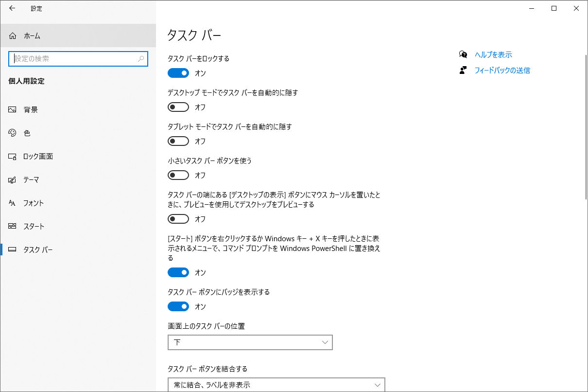The width and height of the screenshot is (588, 392).
Task: Click the back arrow icon
Action: click(x=12, y=8)
